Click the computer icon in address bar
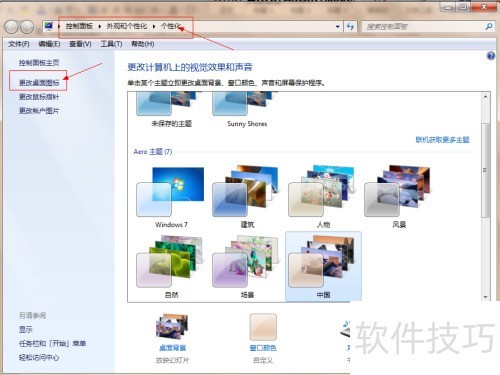The height and width of the screenshot is (375, 500). (49, 26)
